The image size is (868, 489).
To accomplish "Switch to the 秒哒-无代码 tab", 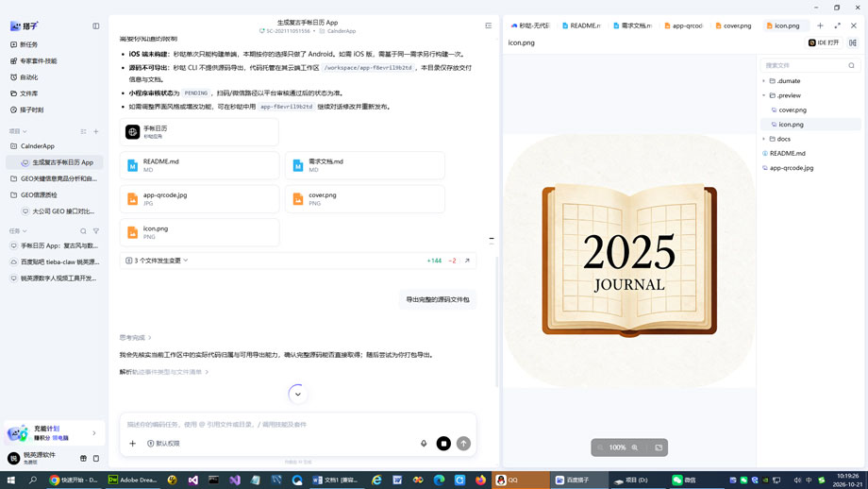I will [x=530, y=25].
